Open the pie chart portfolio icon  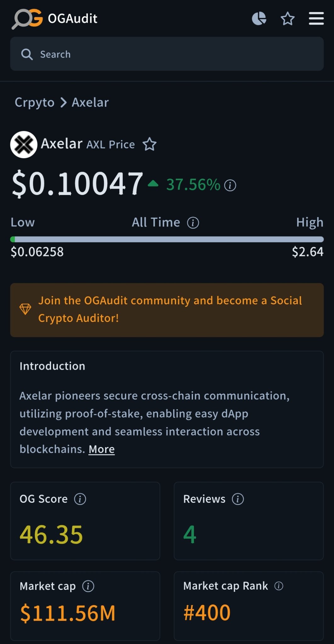coord(259,19)
